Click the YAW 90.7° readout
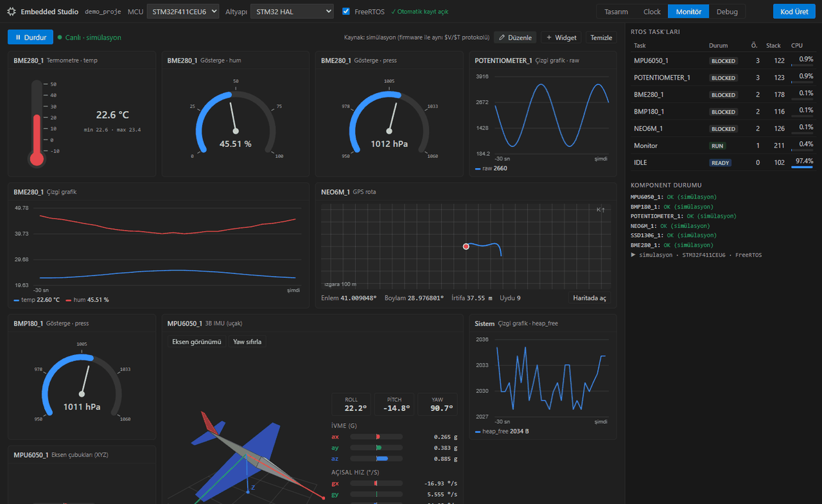This screenshot has height=504, width=822. (437, 404)
